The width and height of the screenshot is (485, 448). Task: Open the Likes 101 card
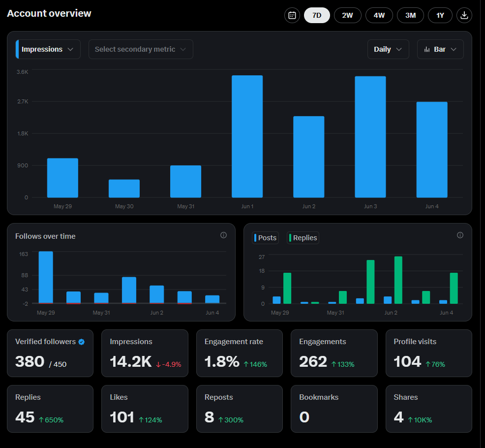pos(145,409)
